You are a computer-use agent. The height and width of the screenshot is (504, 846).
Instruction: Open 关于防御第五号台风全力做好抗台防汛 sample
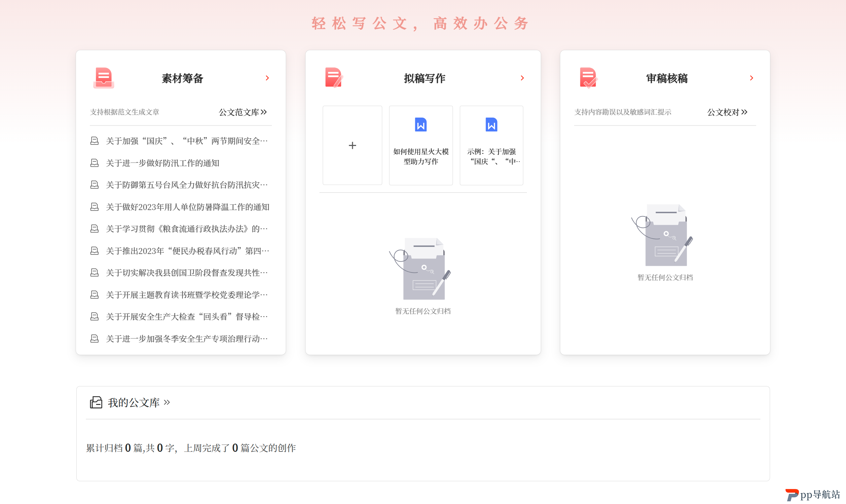187,185
